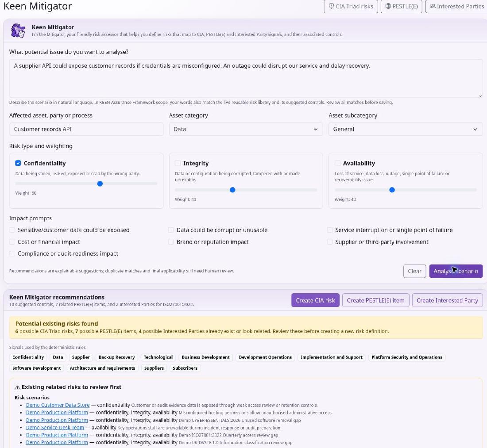Open the Asset category dropdown
The image size is (487, 448).
[x=246, y=129]
